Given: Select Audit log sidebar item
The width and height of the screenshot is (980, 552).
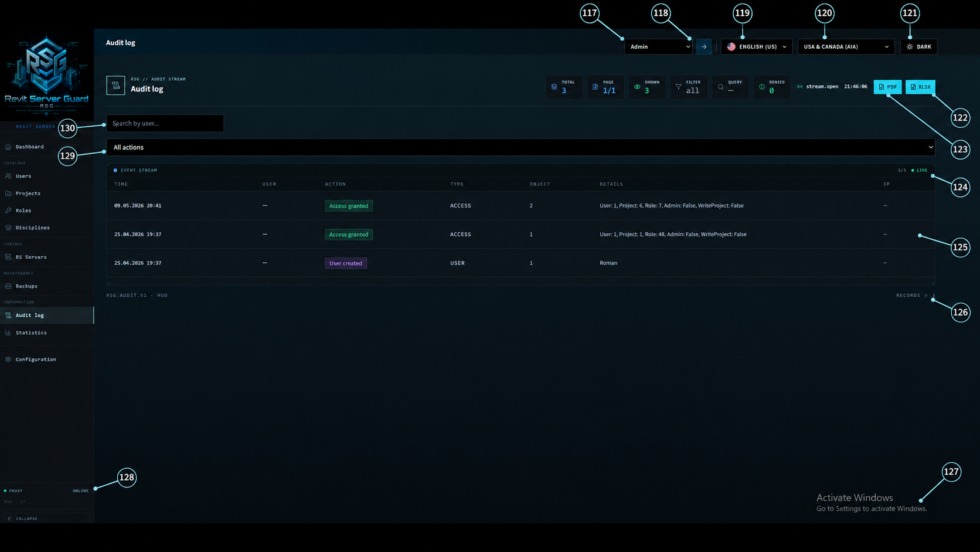Looking at the screenshot, I should point(46,315).
